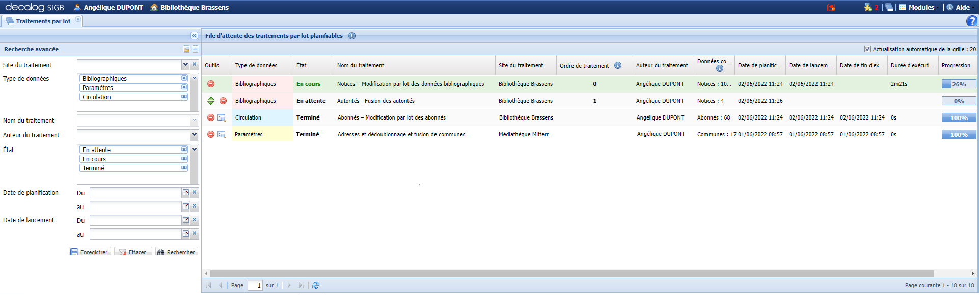Open the Auteur du traitement dropdown
This screenshot has height=295, width=980.
coord(194,135)
